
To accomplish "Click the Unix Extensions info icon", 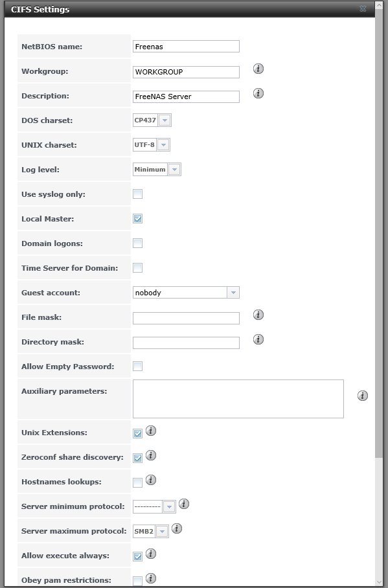I will [x=151, y=431].
